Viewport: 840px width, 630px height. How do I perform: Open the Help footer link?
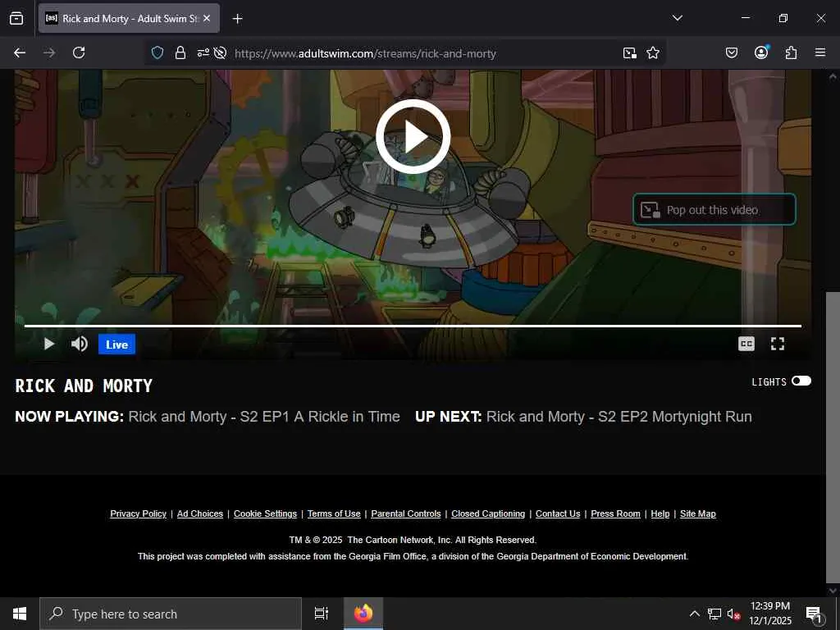coord(660,514)
